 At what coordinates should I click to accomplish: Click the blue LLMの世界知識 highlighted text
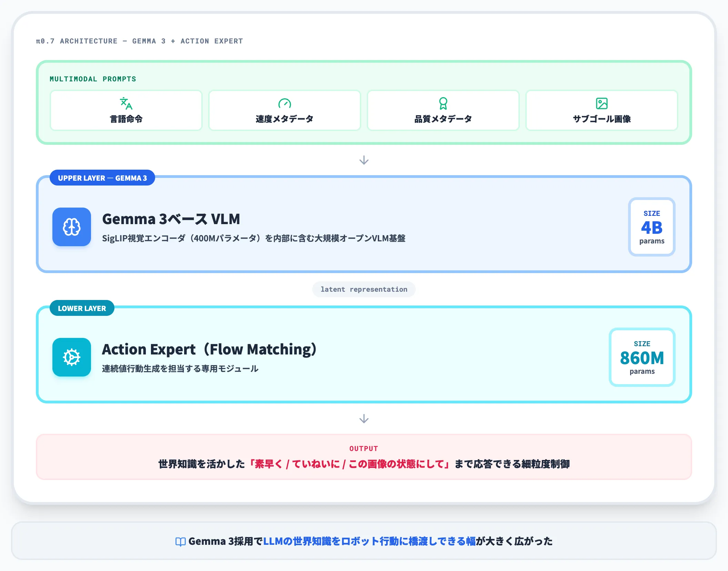point(370,541)
